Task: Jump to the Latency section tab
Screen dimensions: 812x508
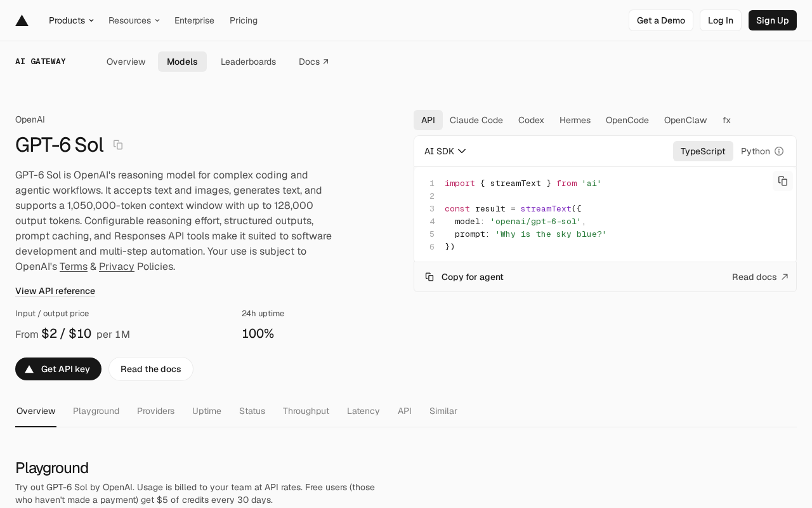Action: click(363, 411)
